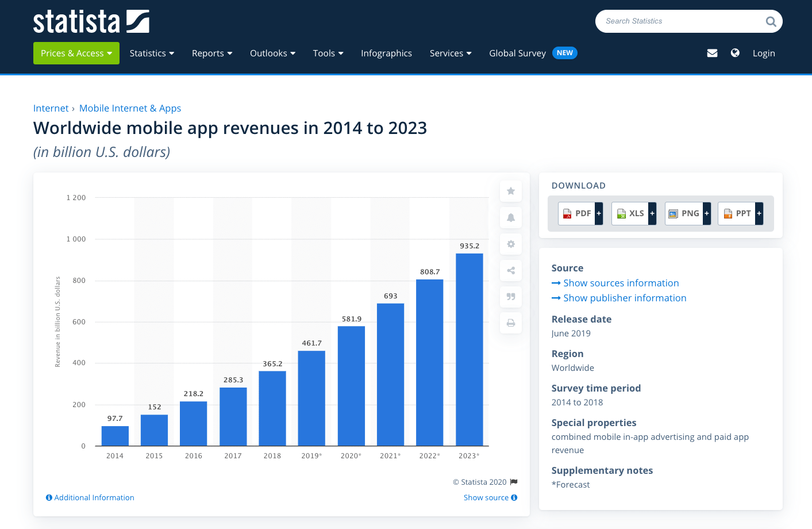Click Mobile Internet & Apps breadcrumb
This screenshot has height=529, width=812.
coord(130,108)
